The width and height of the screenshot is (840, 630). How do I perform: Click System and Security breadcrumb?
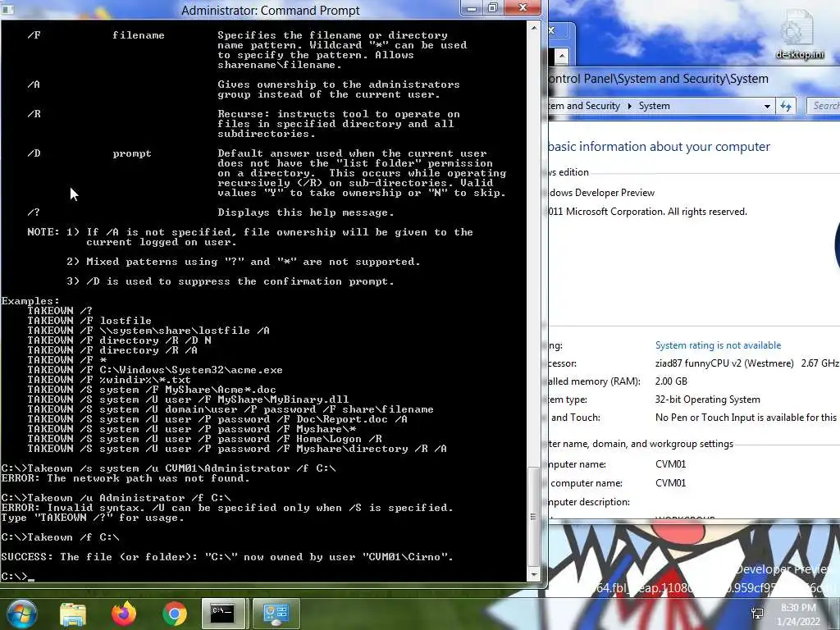click(584, 106)
